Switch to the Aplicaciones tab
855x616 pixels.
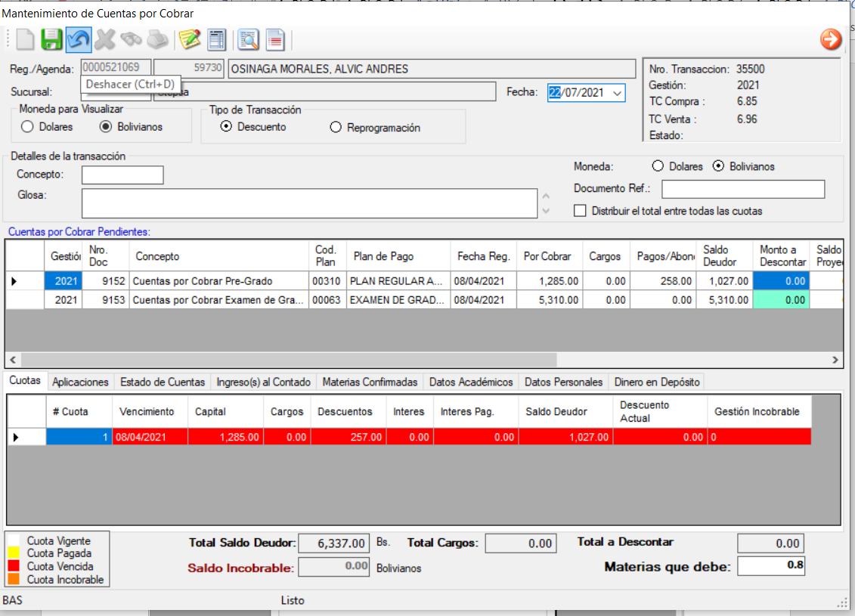tap(80, 382)
